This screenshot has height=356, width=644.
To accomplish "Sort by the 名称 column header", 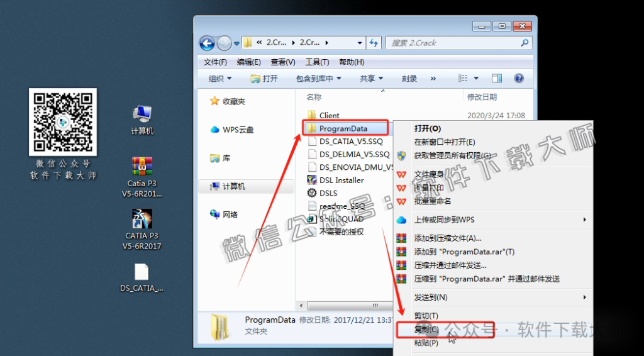I will click(314, 97).
